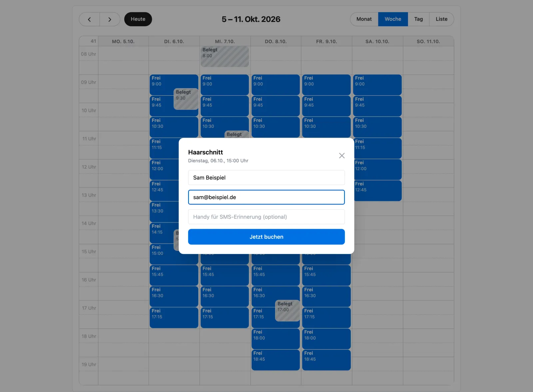533x392 pixels.
Task: Select Friday 17:15 Frei slot
Action: point(326,318)
